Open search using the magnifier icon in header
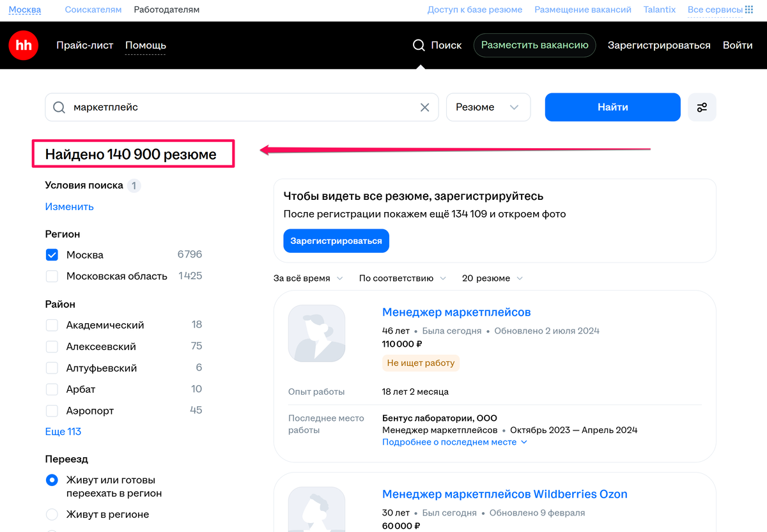Image resolution: width=767 pixels, height=532 pixels. point(419,45)
